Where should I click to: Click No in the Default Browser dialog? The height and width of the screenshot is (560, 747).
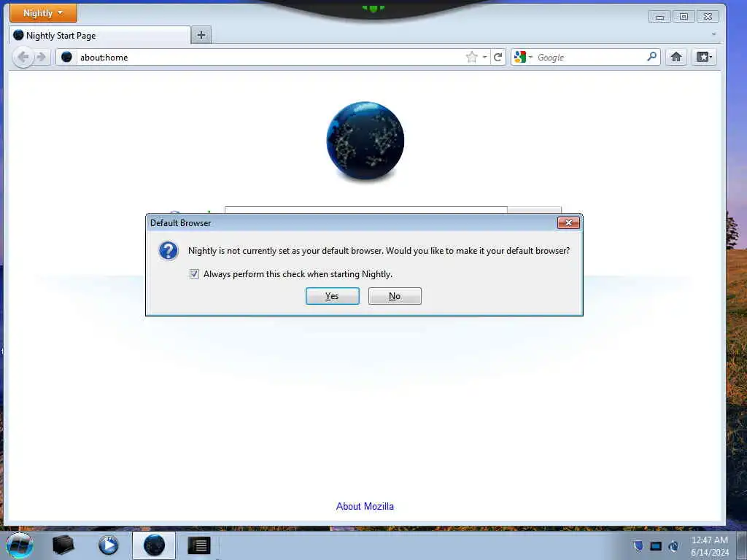pos(395,296)
